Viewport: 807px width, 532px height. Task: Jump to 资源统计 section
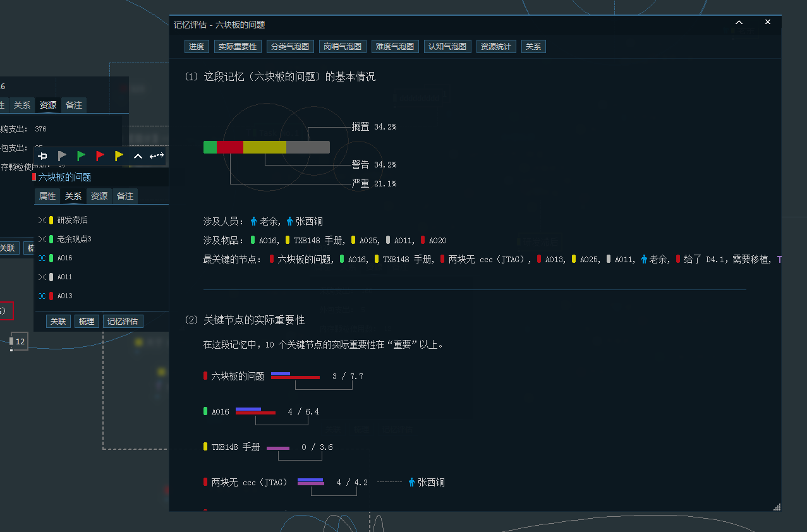[496, 47]
